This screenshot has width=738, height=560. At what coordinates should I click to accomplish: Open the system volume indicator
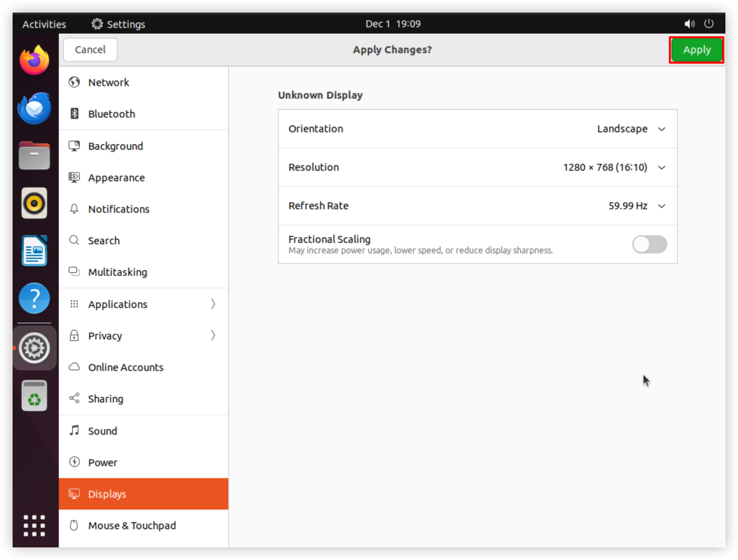click(x=689, y=24)
